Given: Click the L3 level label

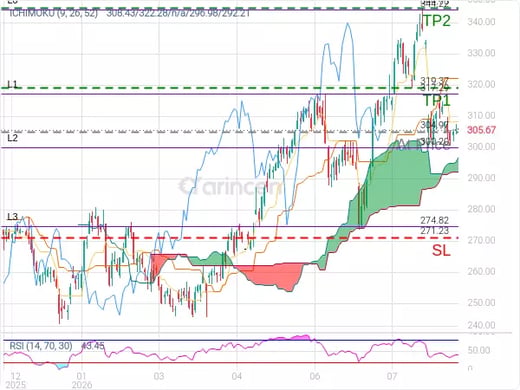Looking at the screenshot, I should pos(13,217).
